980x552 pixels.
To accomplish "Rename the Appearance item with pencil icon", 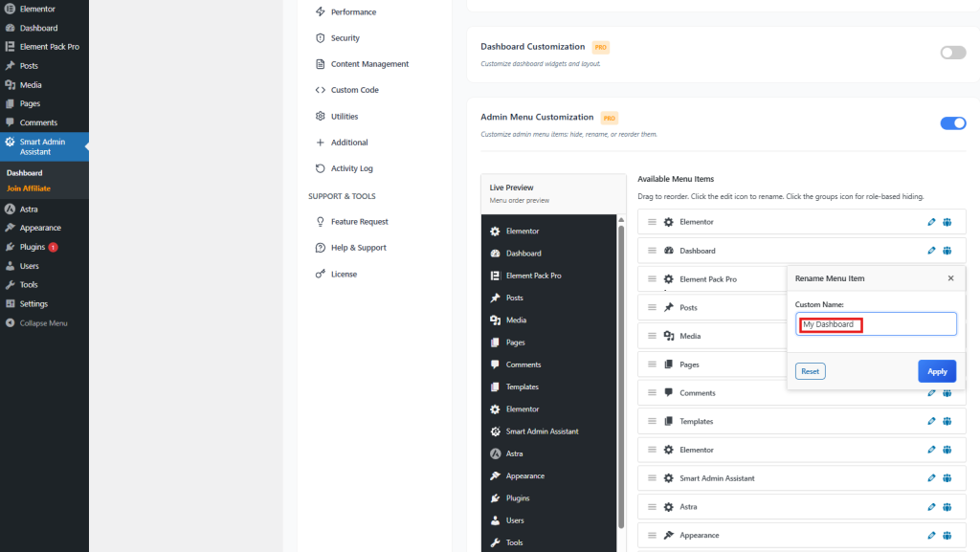I will tap(931, 535).
